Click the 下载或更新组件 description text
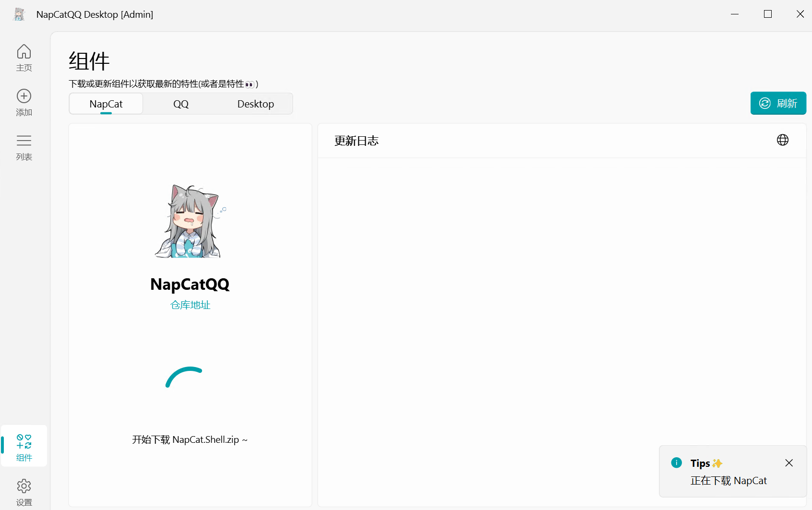 164,84
